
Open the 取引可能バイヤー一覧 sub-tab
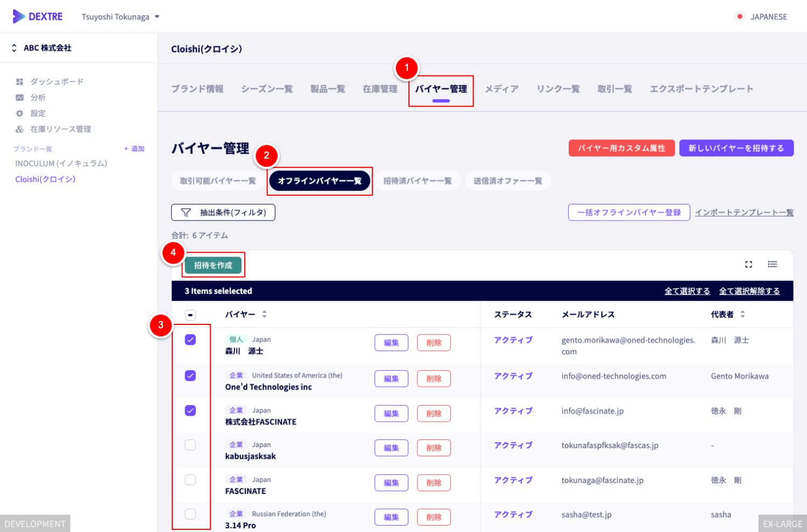[x=218, y=181]
